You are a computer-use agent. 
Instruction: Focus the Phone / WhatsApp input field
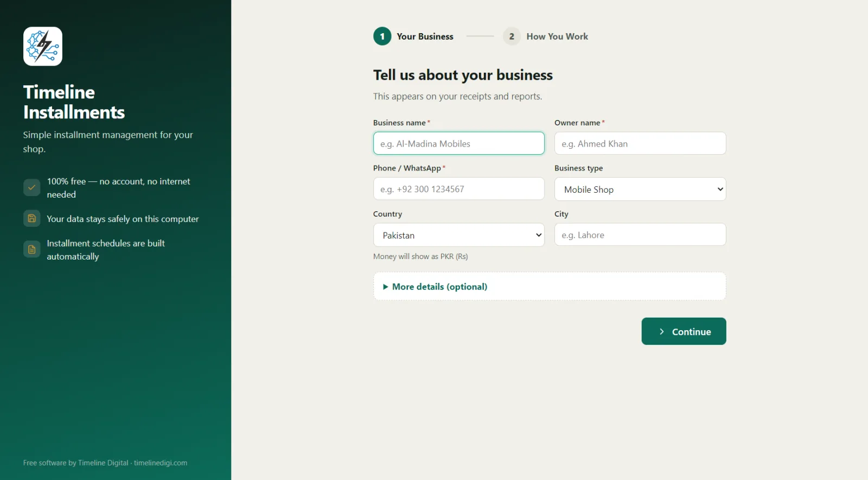click(x=459, y=189)
